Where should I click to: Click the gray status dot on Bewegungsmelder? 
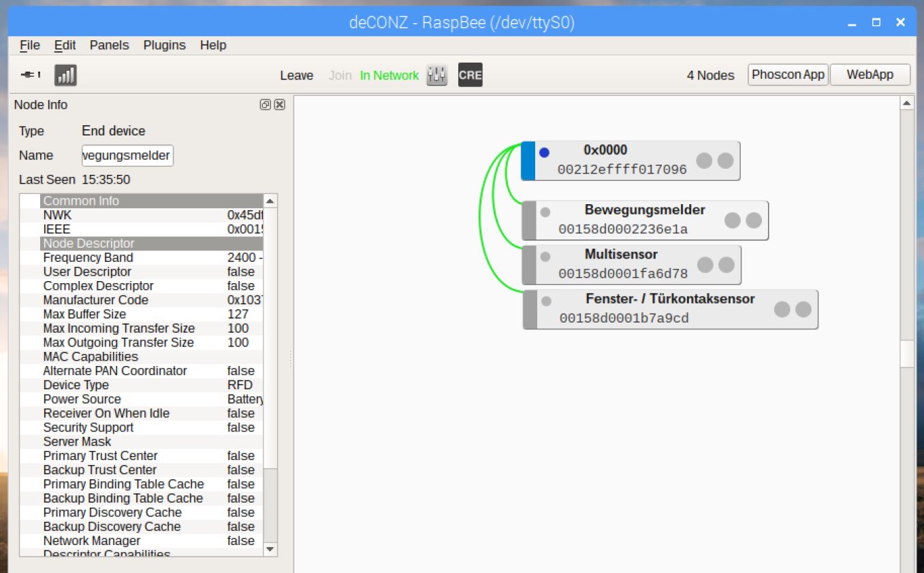[x=545, y=212]
